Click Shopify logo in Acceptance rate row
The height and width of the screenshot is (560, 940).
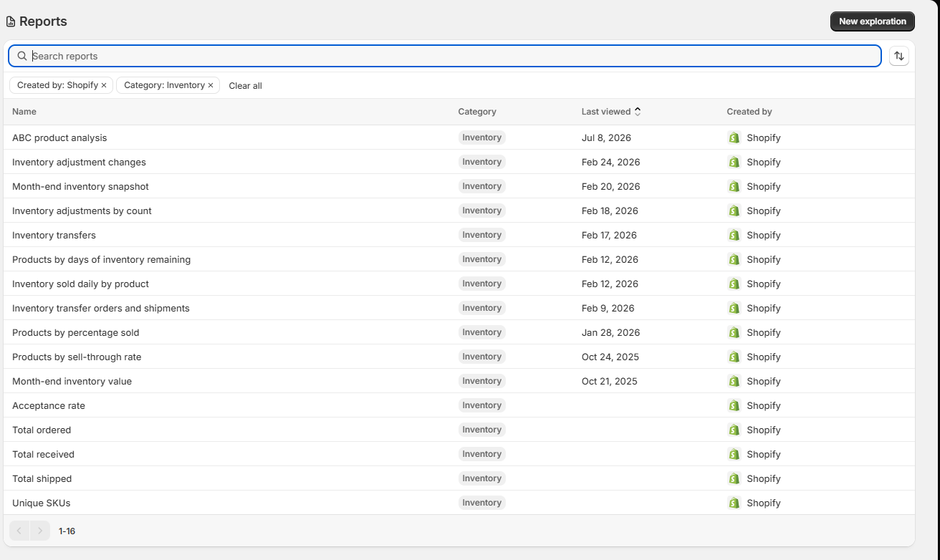(734, 405)
